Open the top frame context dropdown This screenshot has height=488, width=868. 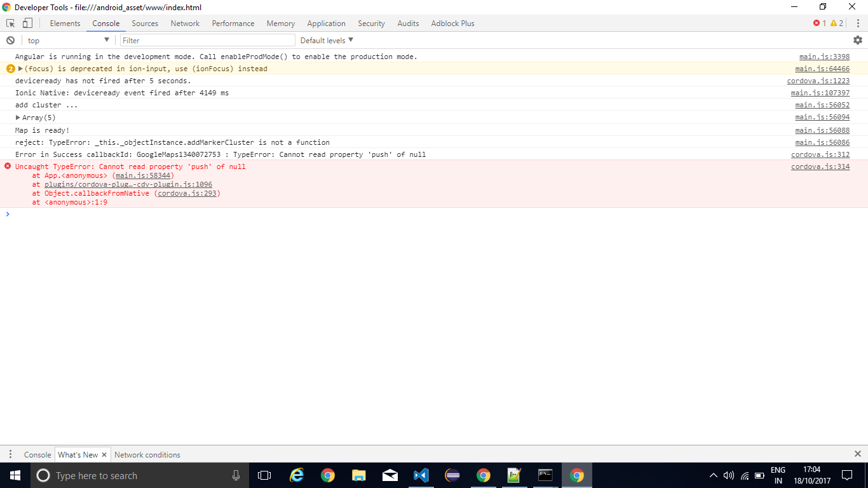point(67,40)
